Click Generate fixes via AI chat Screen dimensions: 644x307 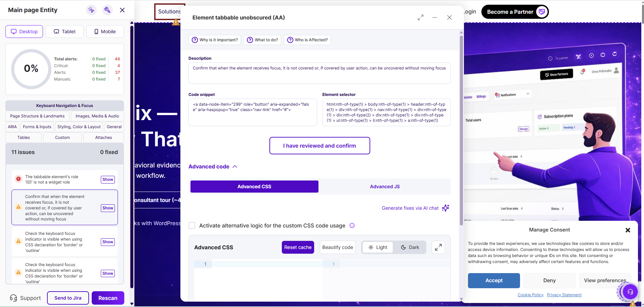(410, 208)
